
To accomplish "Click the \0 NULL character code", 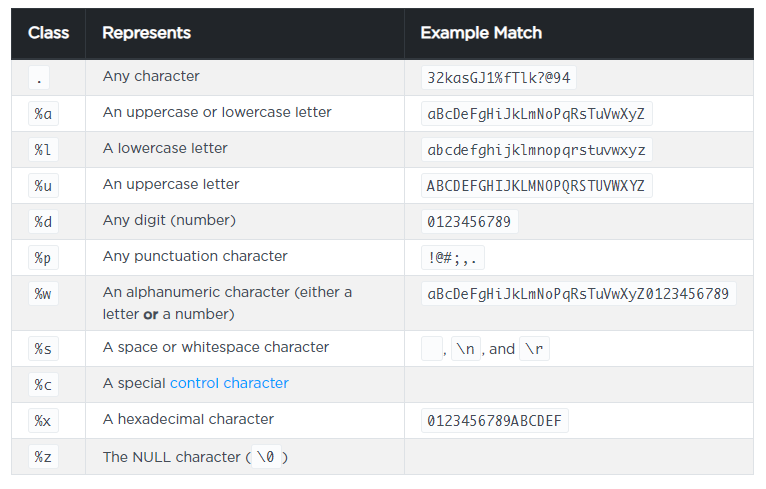I will point(265,457).
